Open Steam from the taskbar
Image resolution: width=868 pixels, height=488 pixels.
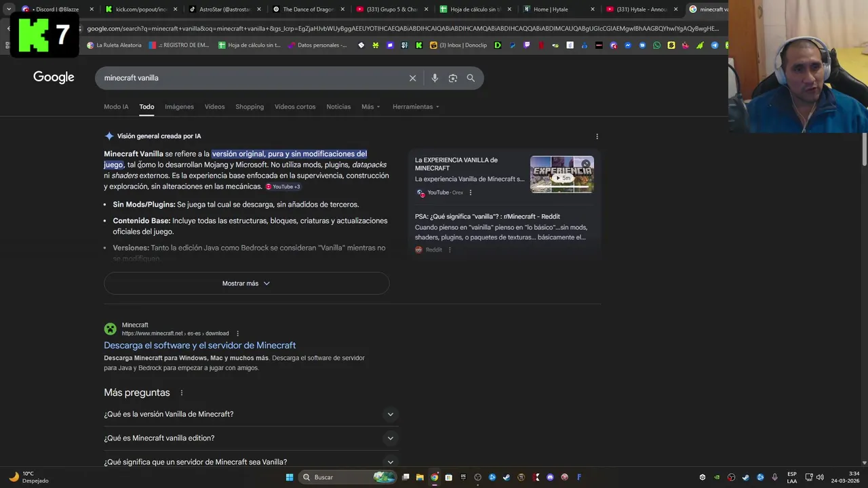tap(507, 477)
